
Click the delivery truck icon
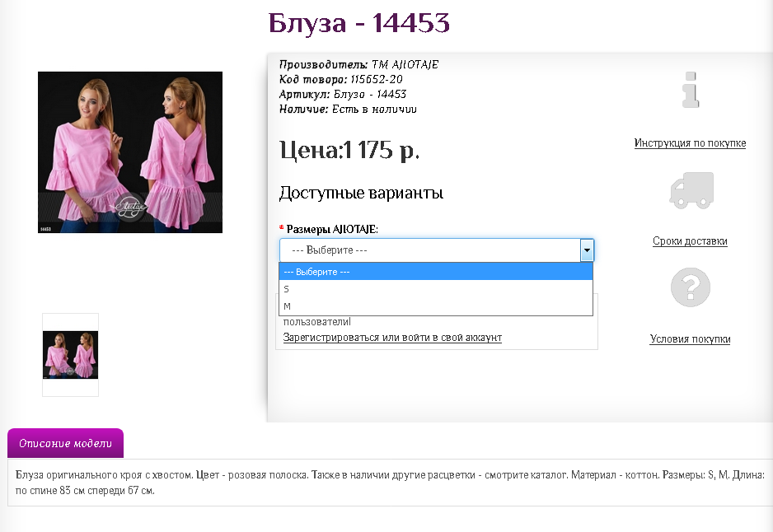tap(691, 190)
